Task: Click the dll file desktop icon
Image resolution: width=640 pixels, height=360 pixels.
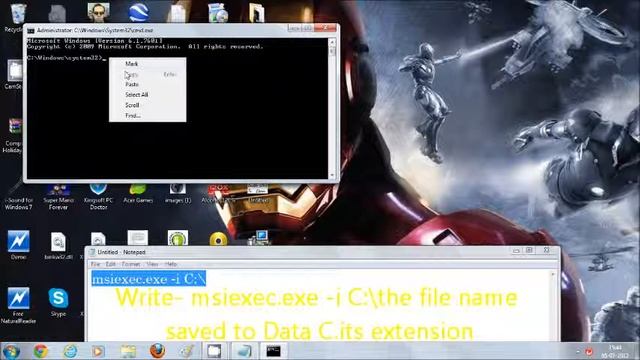Action: tap(58, 246)
